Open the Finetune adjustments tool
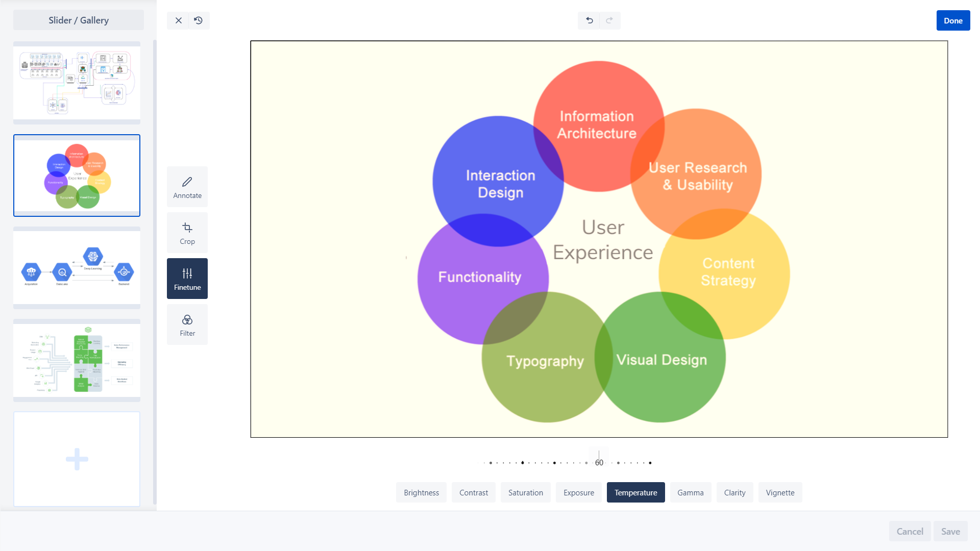The width and height of the screenshot is (980, 551). [x=187, y=279]
